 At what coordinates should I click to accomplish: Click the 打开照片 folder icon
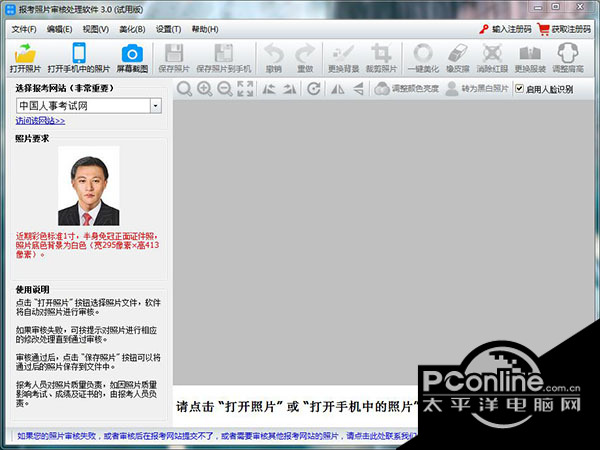pyautogui.click(x=27, y=54)
